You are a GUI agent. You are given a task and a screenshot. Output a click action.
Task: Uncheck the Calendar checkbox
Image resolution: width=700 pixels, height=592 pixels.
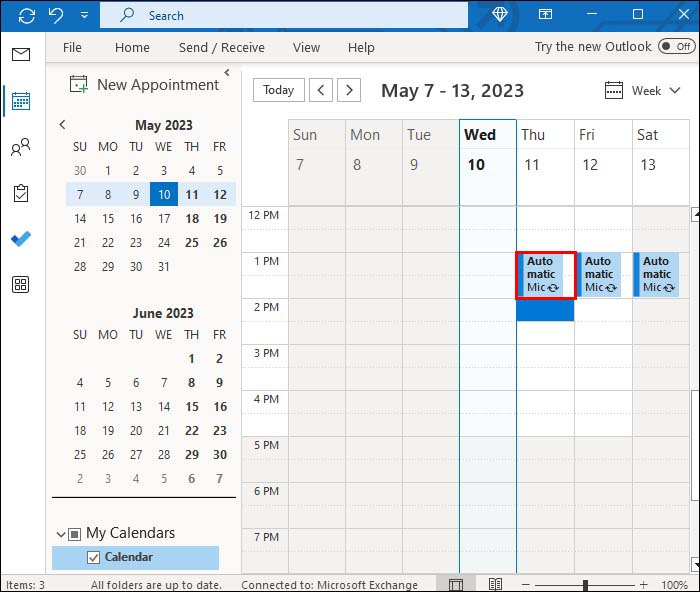pos(93,557)
